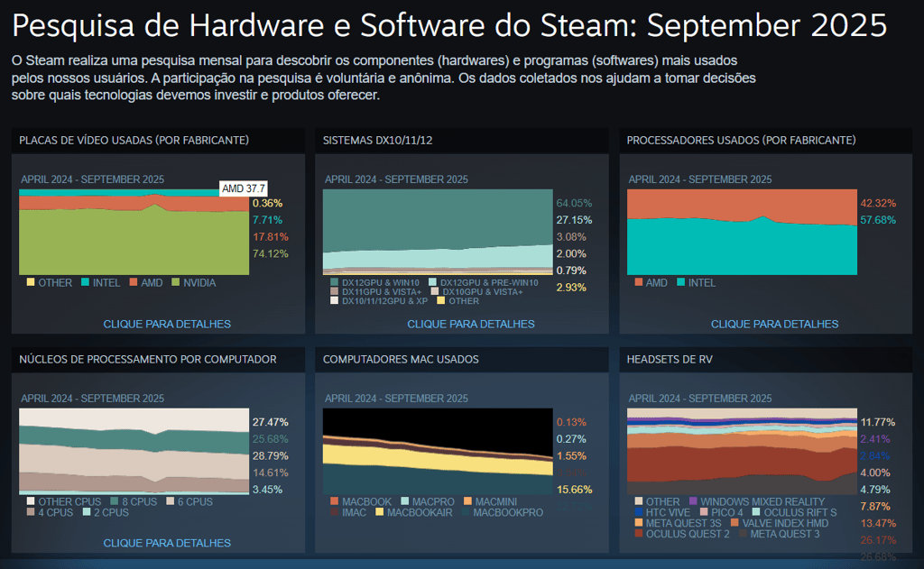Select the DX12GPU & PRE-WIN10 legend swatch
The height and width of the screenshot is (569, 924).
click(432, 282)
